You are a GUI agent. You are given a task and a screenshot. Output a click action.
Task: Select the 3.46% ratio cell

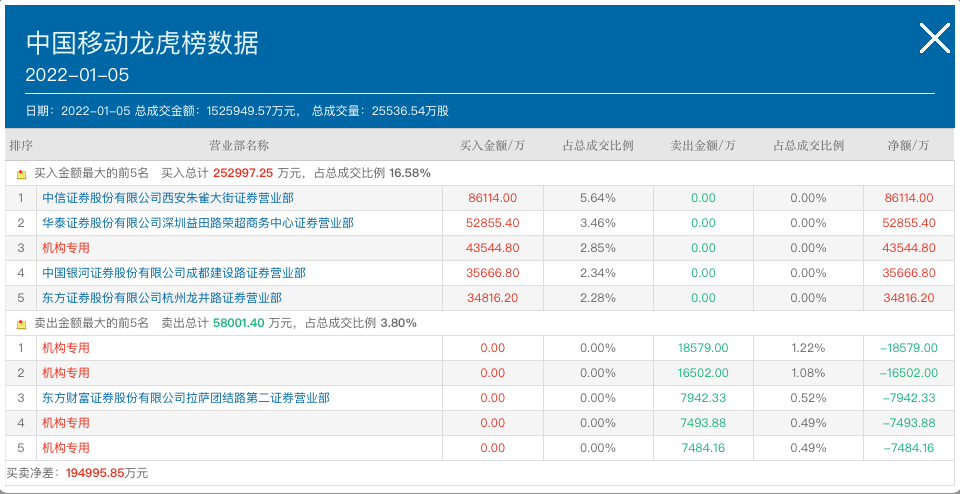tap(598, 223)
